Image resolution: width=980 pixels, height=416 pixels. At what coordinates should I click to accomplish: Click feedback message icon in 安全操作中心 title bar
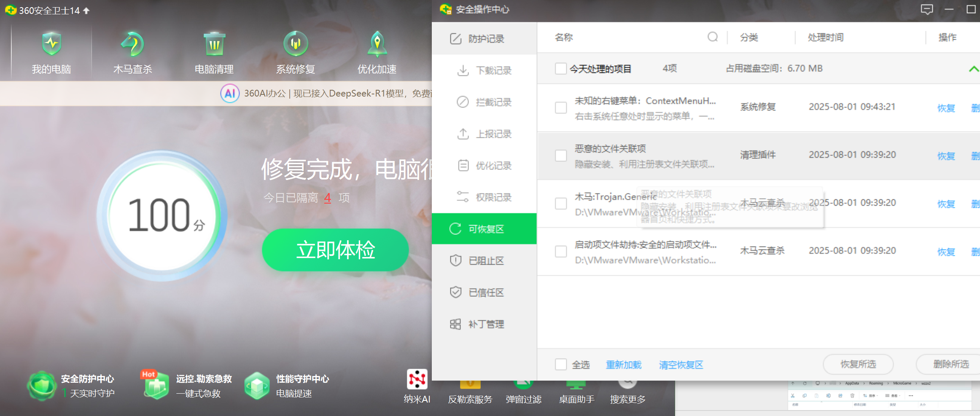(x=927, y=9)
